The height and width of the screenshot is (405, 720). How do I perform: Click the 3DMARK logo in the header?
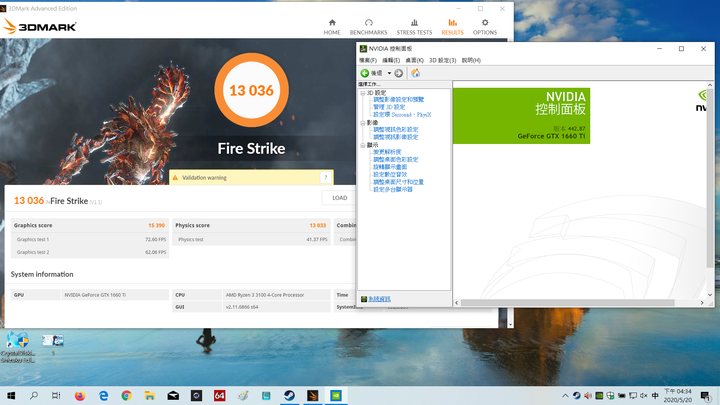coord(39,27)
